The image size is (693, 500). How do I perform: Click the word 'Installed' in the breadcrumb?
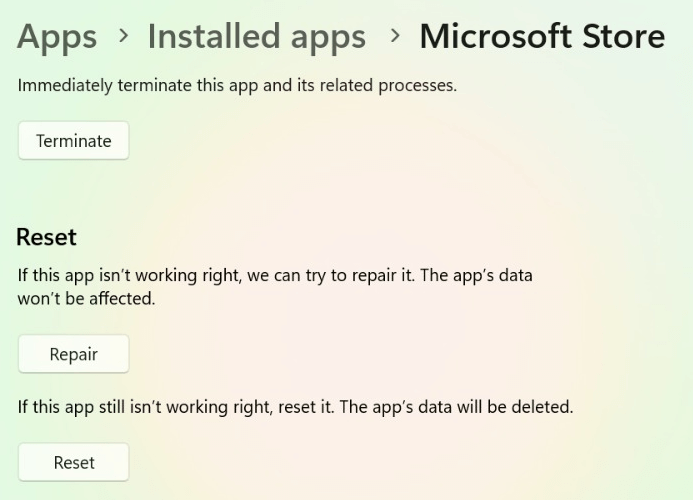(205, 37)
